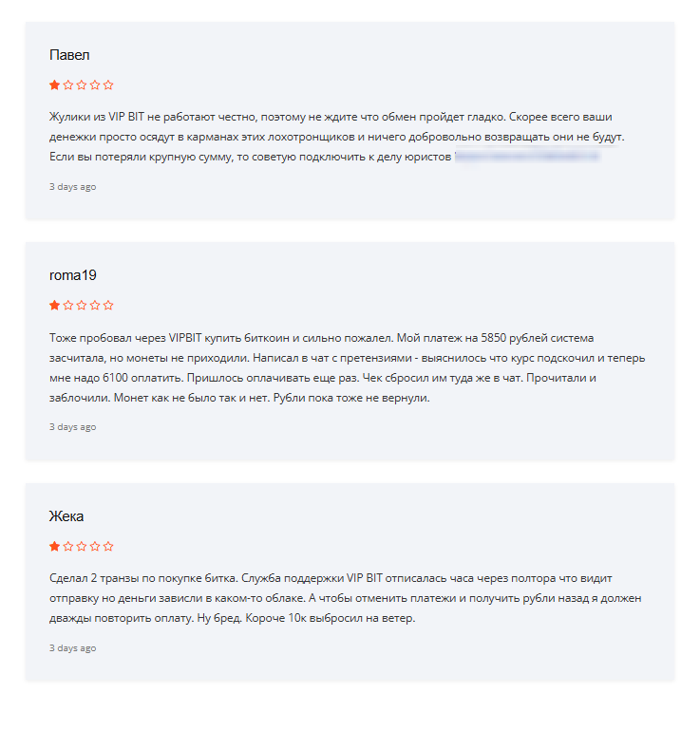Click the fourth star in roma19's review
700x730 pixels.
(x=95, y=306)
